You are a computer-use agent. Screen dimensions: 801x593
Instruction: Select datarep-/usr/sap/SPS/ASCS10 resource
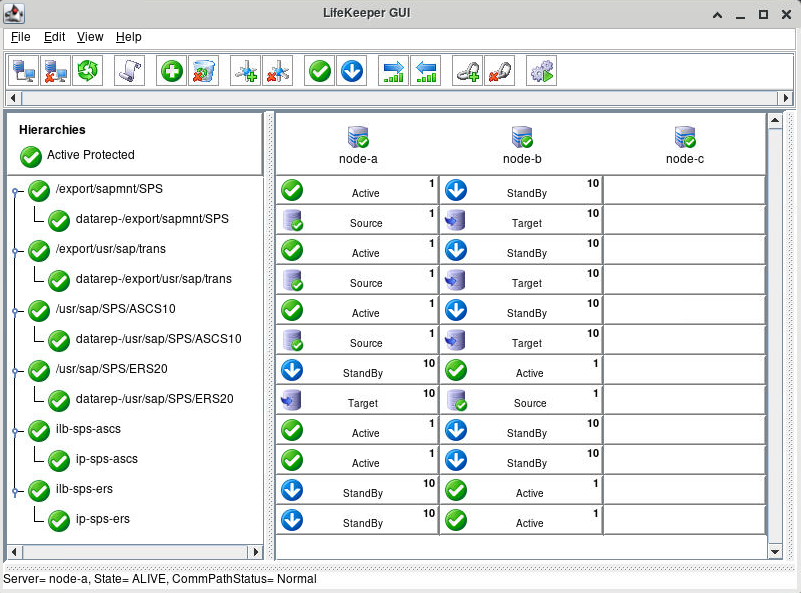pyautogui.click(x=158, y=339)
